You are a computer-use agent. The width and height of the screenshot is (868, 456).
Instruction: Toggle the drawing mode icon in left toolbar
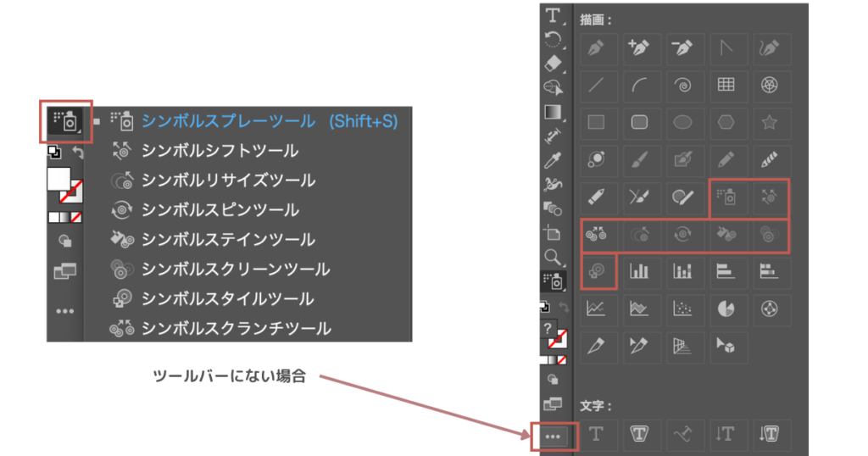tap(65, 241)
